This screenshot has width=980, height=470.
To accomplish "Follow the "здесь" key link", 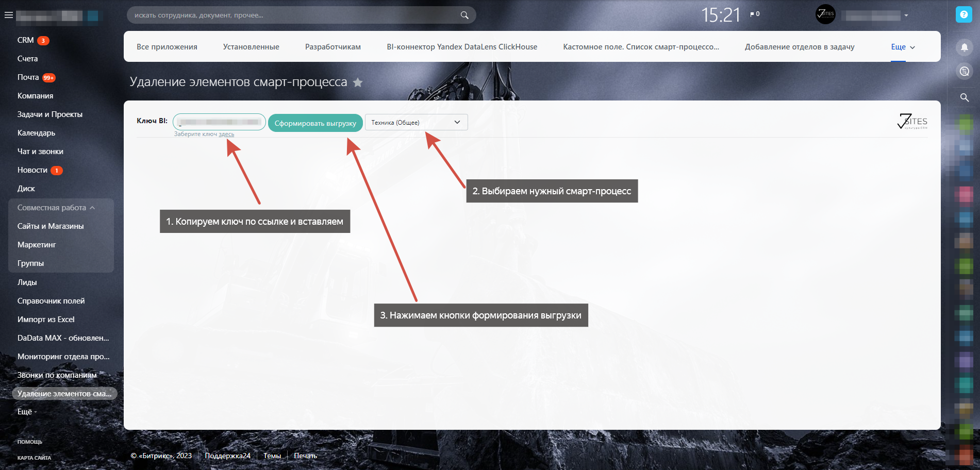I will pyautogui.click(x=226, y=135).
